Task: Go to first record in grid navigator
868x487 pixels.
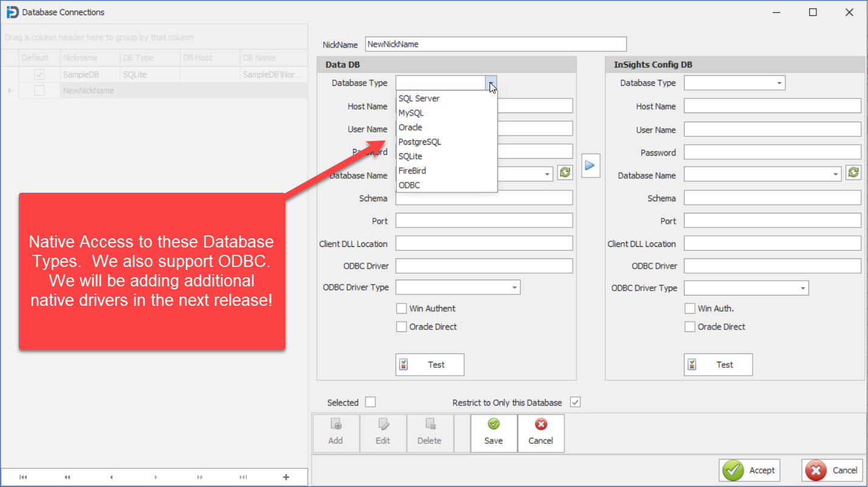Action: pyautogui.click(x=23, y=477)
